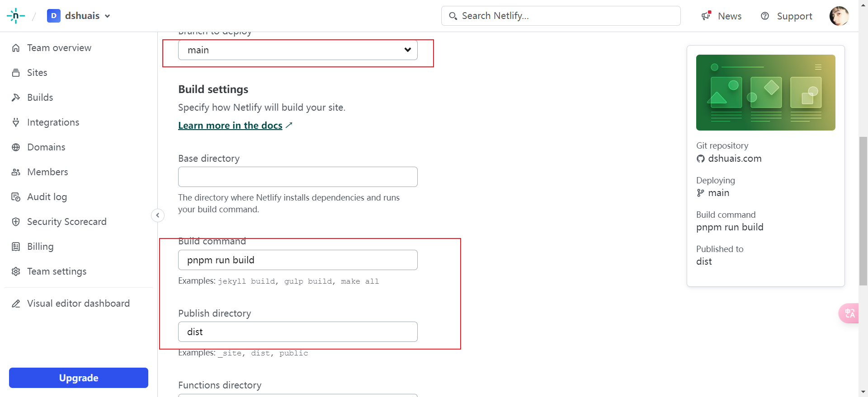Follow the Learn more in the docs link
This screenshot has width=868, height=397.
tap(230, 126)
